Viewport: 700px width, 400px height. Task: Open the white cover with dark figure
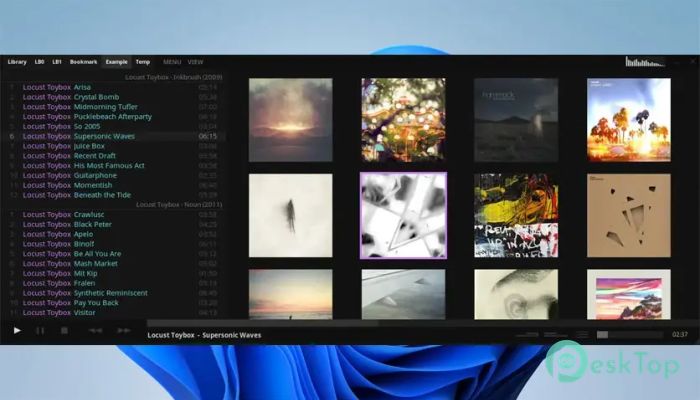click(291, 216)
